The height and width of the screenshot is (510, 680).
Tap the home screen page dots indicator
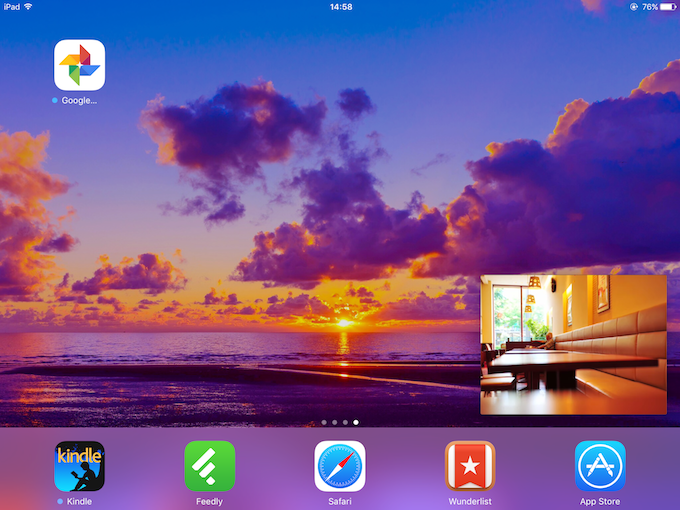[x=340, y=422]
